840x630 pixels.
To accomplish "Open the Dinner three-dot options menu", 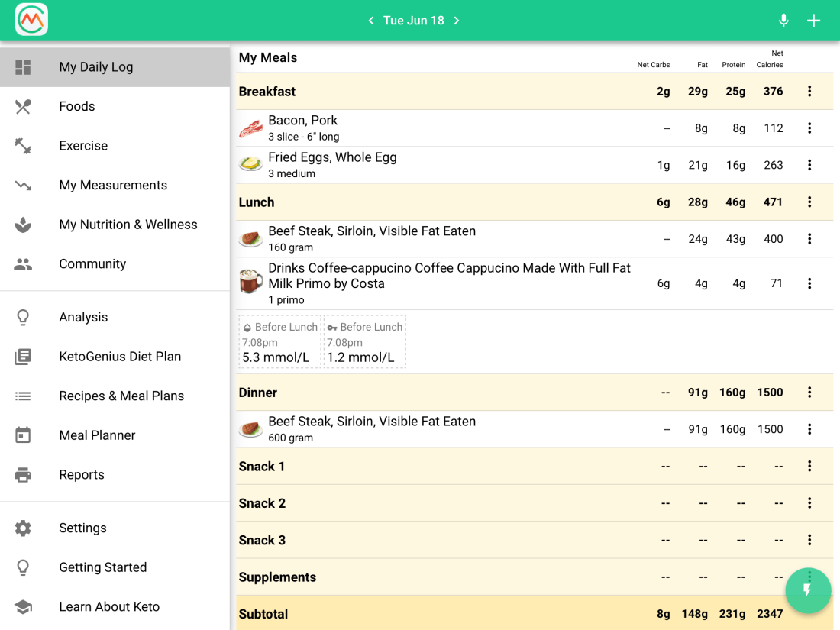I will pyautogui.click(x=809, y=393).
